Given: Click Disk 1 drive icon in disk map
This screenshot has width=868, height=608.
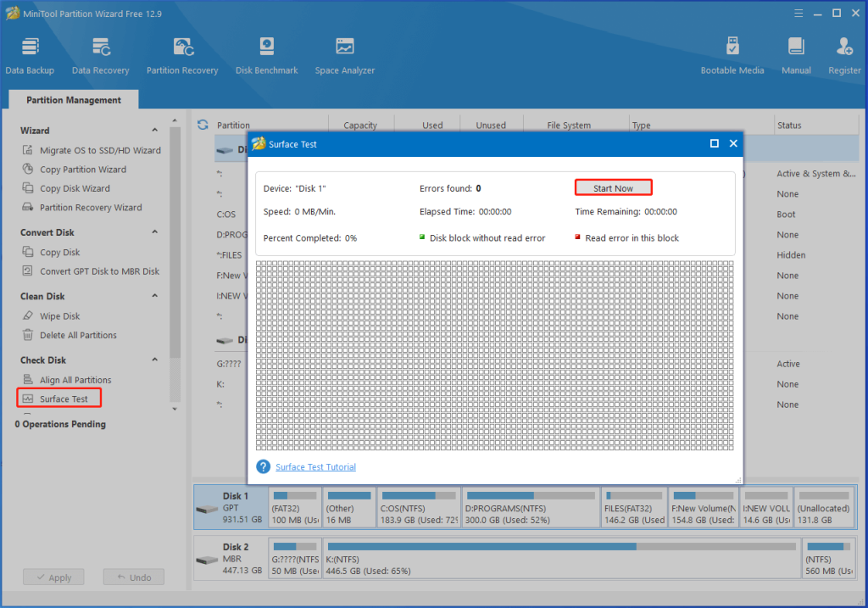Looking at the screenshot, I should pyautogui.click(x=207, y=509).
